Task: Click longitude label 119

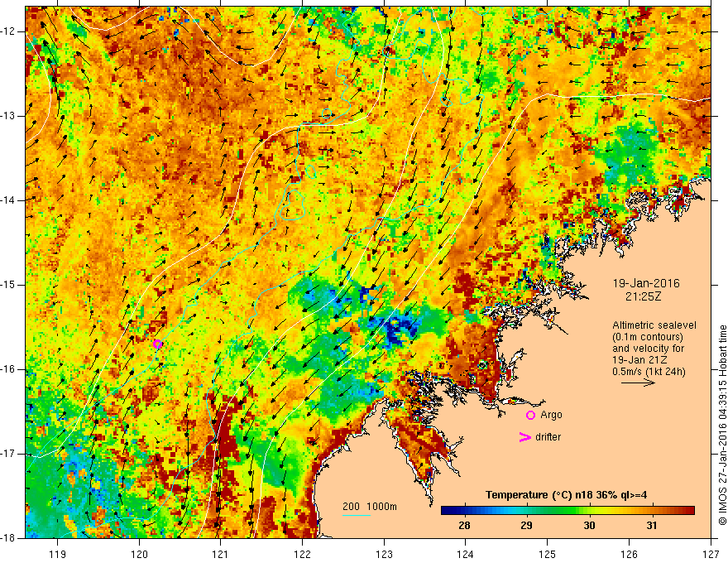Action: (58, 554)
